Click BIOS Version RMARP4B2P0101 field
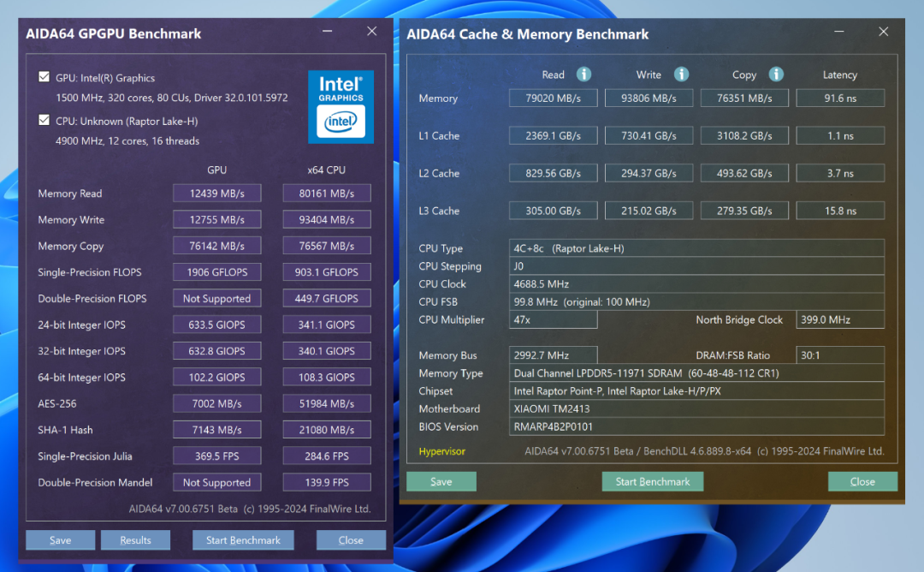This screenshot has height=572, width=924. pos(696,426)
